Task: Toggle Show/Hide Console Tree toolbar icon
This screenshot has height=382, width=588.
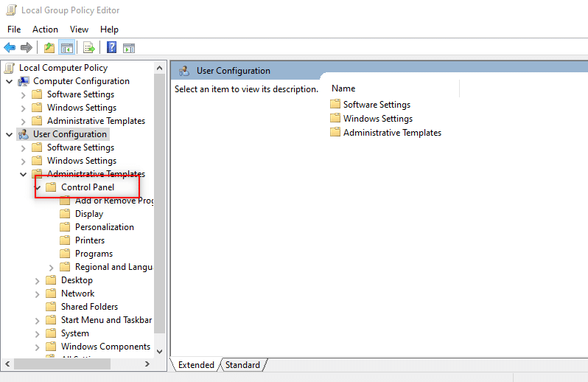Action: coord(67,48)
